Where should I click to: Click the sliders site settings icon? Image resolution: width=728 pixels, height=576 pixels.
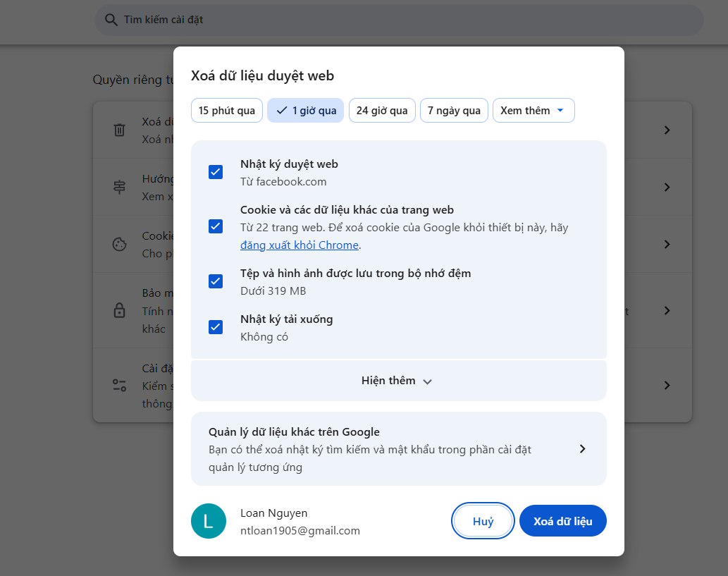[119, 385]
